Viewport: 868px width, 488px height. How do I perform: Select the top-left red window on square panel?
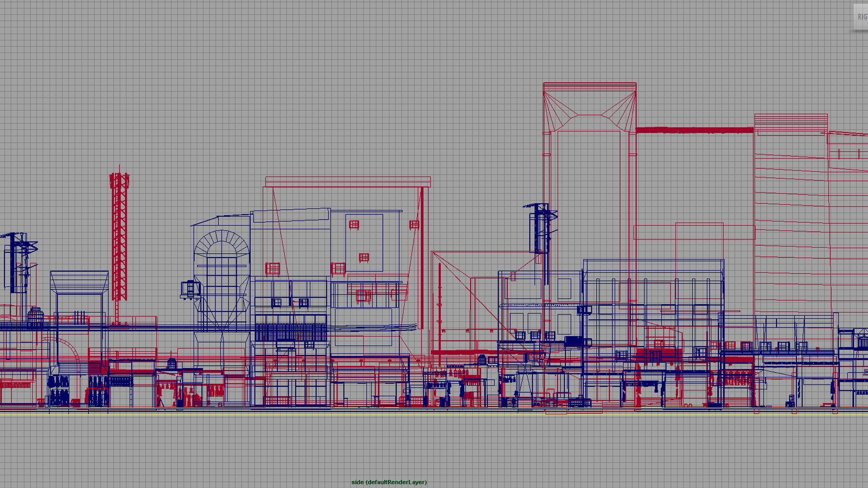354,225
